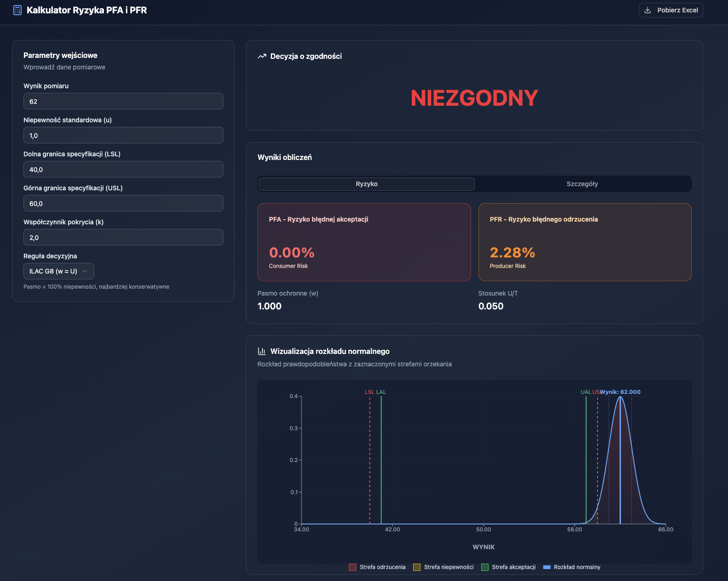Click the PFA Ryzyko błędnej akceptacji card
This screenshot has height=581, width=728.
click(x=364, y=242)
